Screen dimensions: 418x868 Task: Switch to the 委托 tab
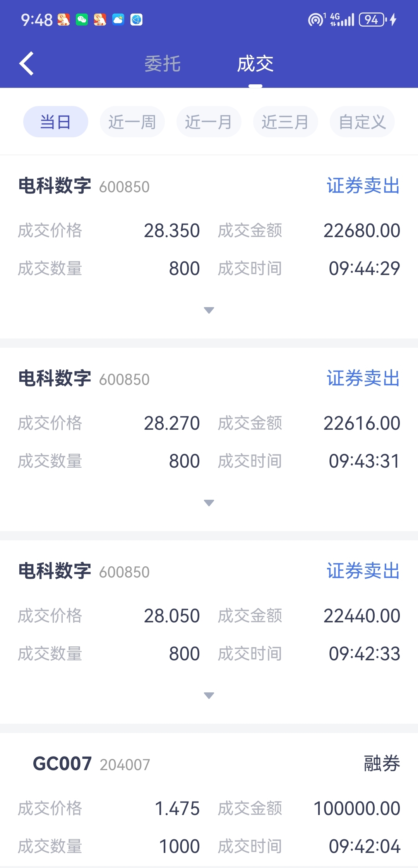coord(163,64)
